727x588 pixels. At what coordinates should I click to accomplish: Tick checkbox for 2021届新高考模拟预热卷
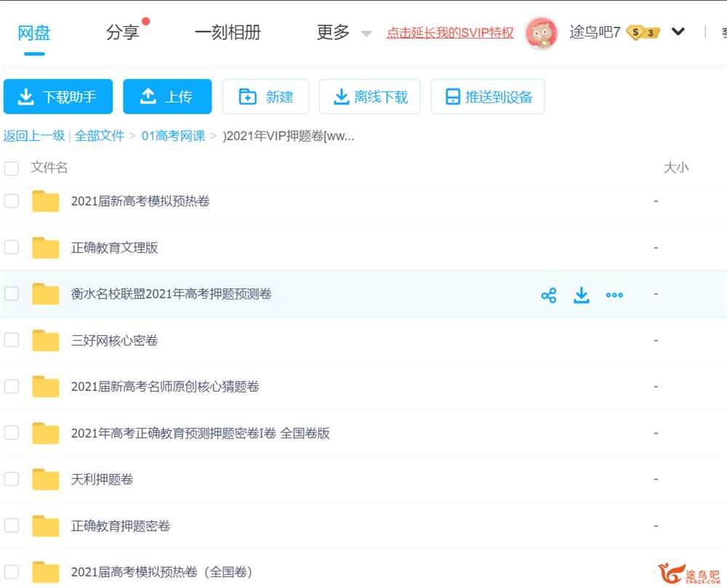[11, 201]
